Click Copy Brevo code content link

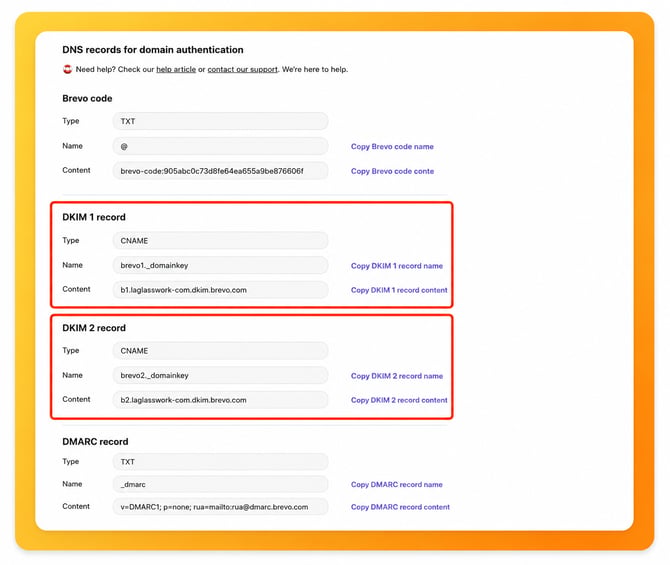[392, 171]
